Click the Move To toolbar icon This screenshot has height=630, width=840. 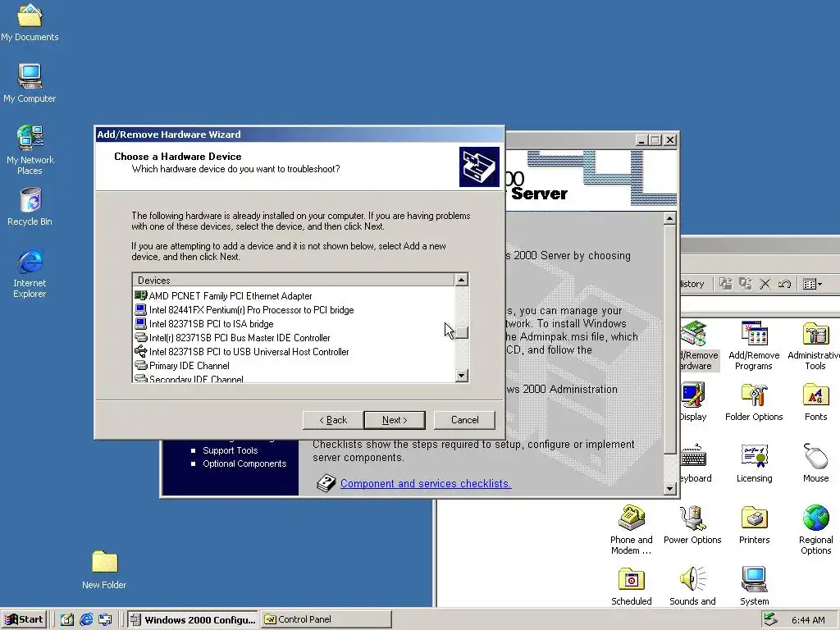click(x=726, y=284)
